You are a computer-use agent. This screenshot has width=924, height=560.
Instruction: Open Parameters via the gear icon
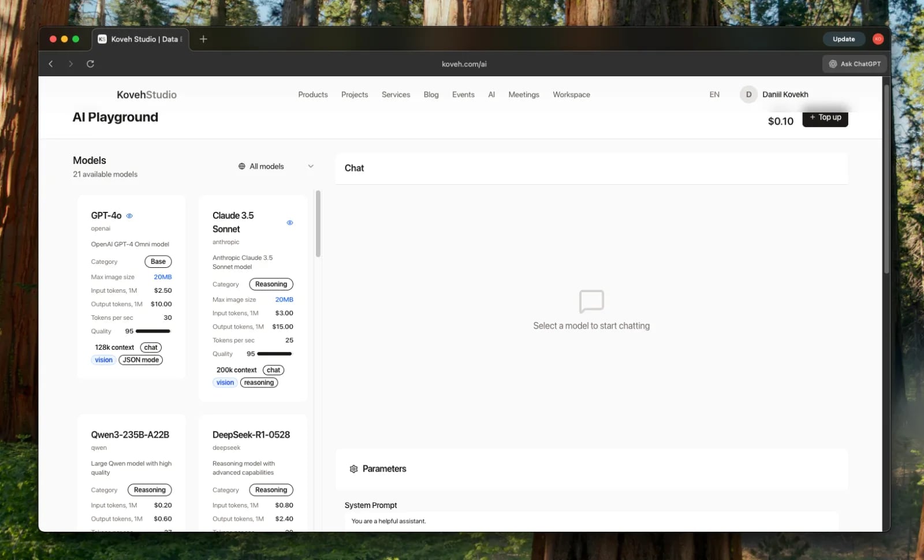tap(353, 469)
